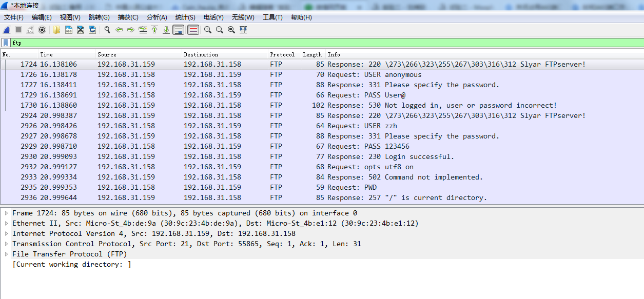Expand the Internet Protocol Version 4 node

coord(6,233)
